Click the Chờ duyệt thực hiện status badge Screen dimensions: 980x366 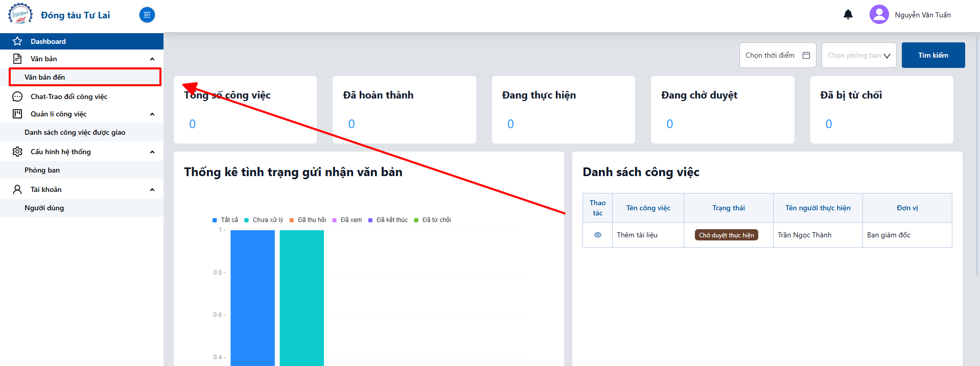pos(726,235)
